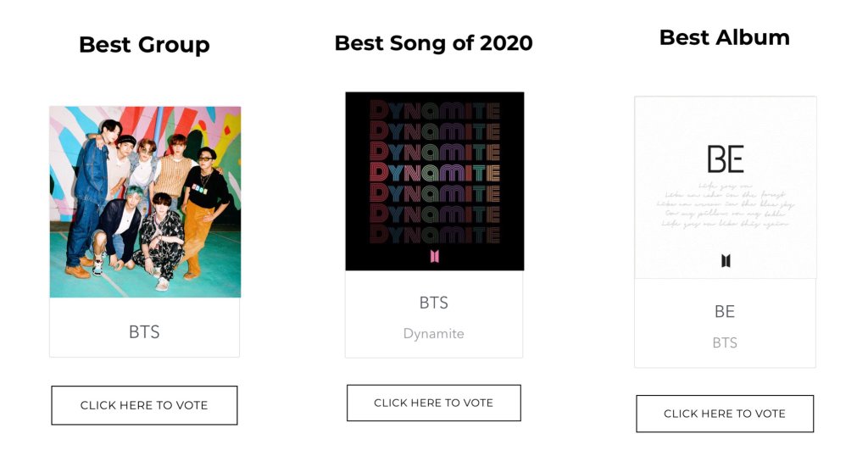Click the large BE lettering on album cover
The width and height of the screenshot is (868, 456).
click(725, 159)
